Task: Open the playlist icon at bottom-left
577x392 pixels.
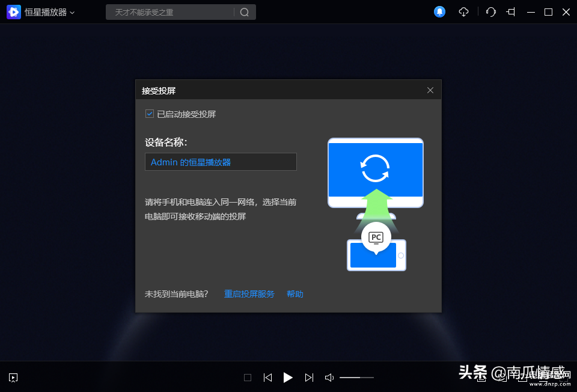Action: (x=13, y=378)
